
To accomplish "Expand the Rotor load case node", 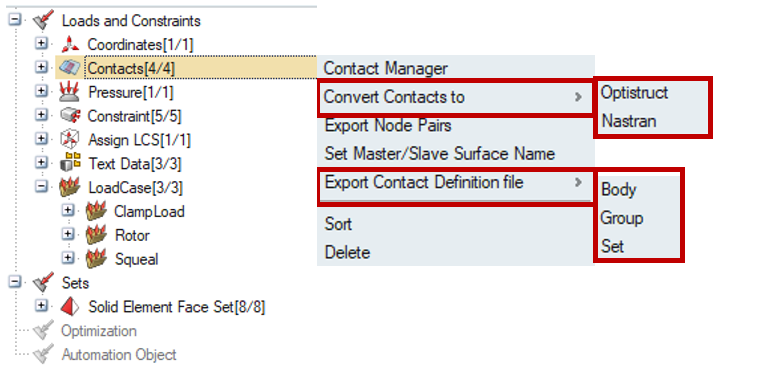I will [x=67, y=234].
